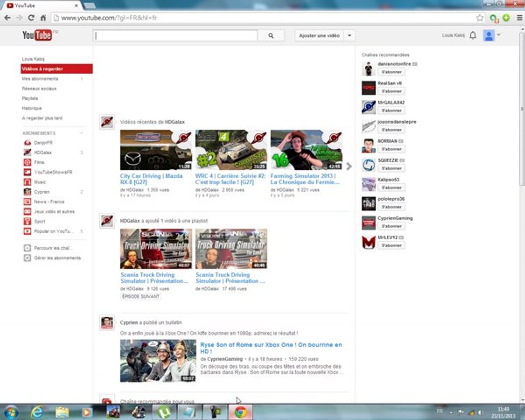525x420 pixels.
Task: Open Chrome menu hamburger icon
Action: pos(519,17)
